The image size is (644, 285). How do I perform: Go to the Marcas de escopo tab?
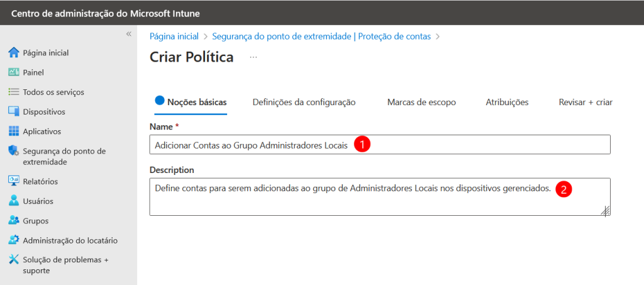[421, 103]
